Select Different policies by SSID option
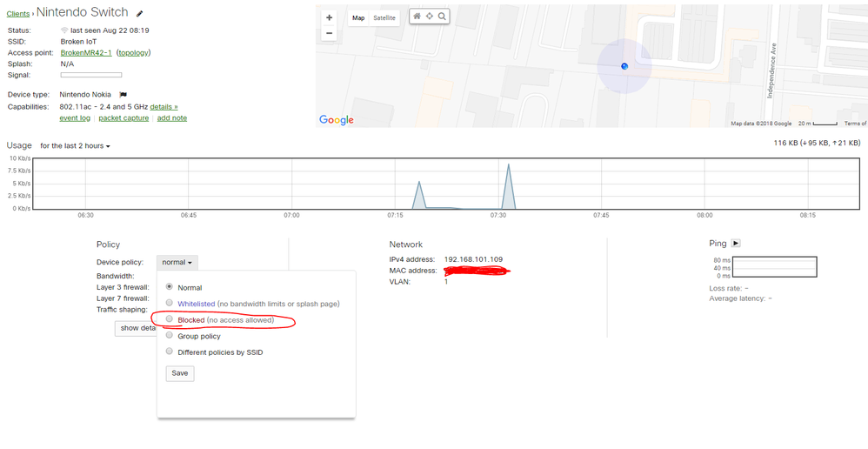This screenshot has height=449, width=868. [170, 352]
